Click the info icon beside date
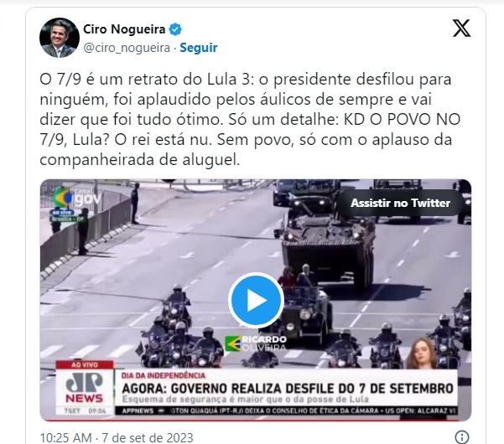 (x=462, y=437)
